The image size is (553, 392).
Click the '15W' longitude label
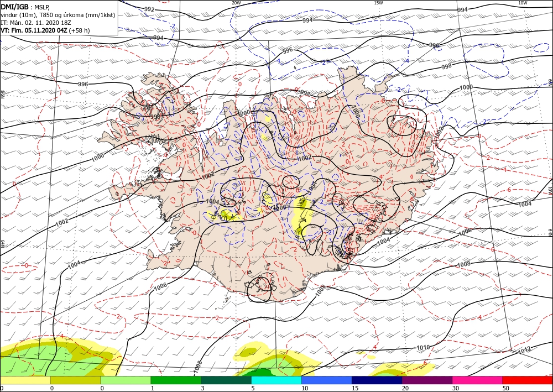pos(378,3)
